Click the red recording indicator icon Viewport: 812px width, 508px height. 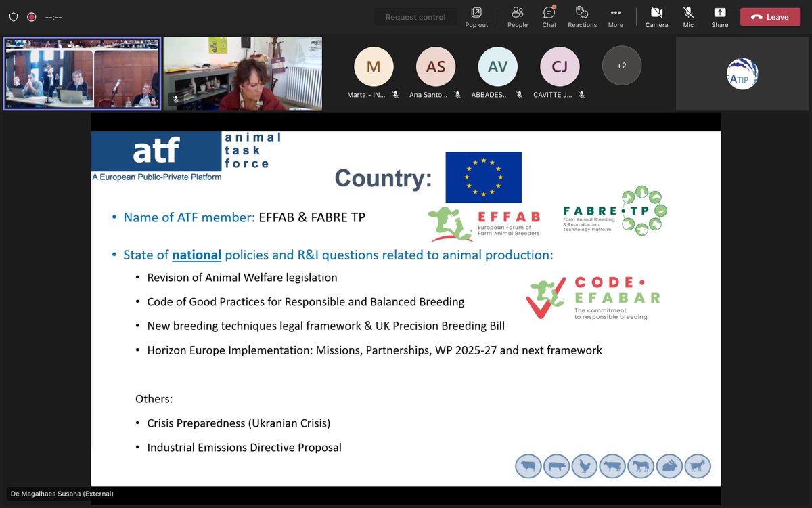pyautogui.click(x=31, y=17)
